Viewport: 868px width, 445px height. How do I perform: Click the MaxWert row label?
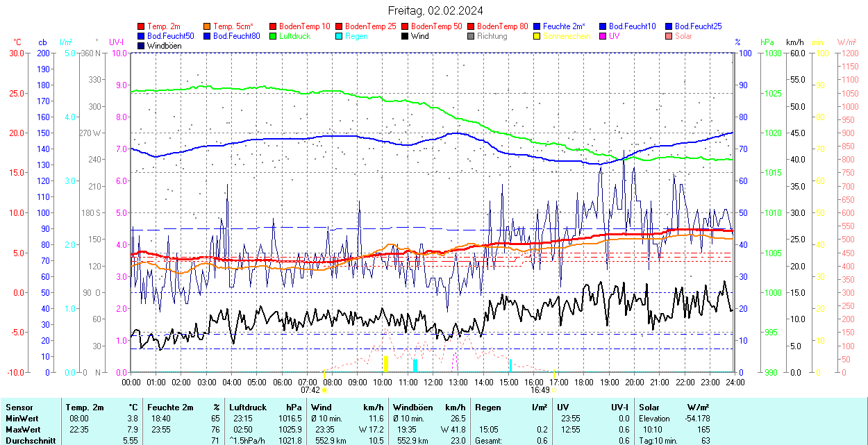pyautogui.click(x=22, y=430)
